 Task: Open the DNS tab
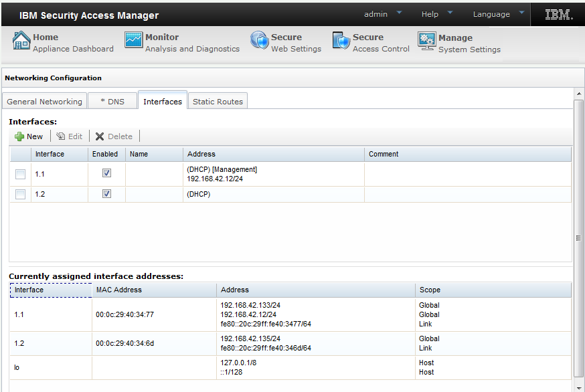pyautogui.click(x=112, y=100)
